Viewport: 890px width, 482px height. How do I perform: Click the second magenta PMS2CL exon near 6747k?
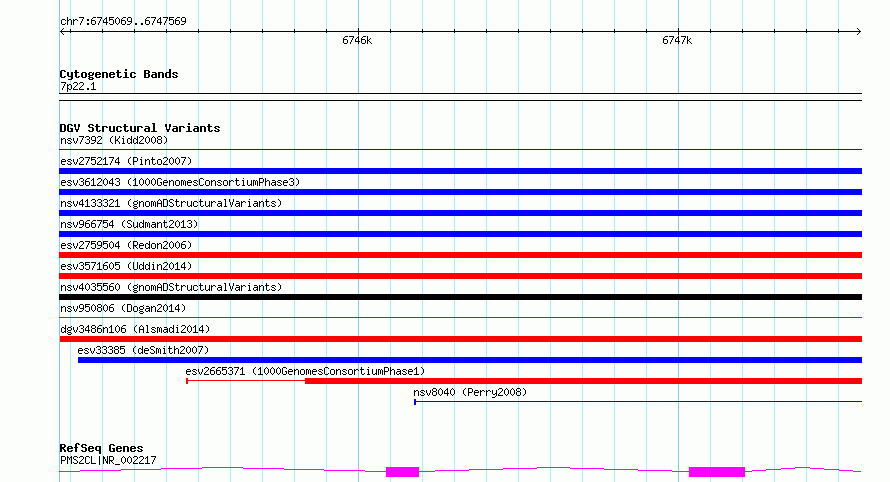tap(716, 472)
